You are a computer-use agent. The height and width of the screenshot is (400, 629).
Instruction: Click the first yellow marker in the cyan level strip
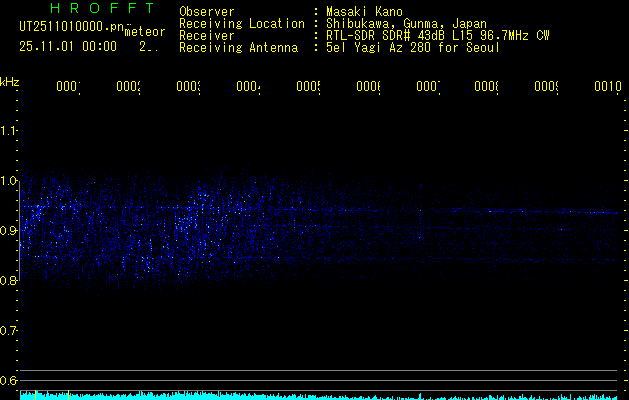(x=36, y=395)
